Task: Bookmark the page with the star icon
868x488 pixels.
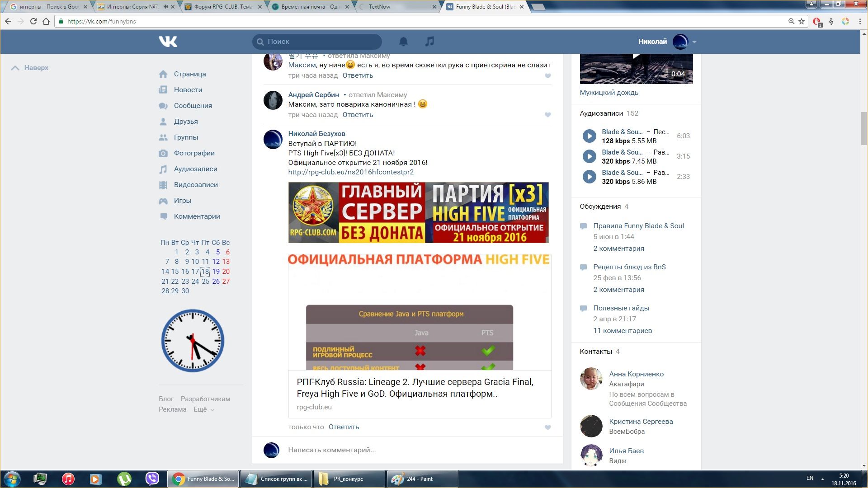Action: click(x=802, y=21)
